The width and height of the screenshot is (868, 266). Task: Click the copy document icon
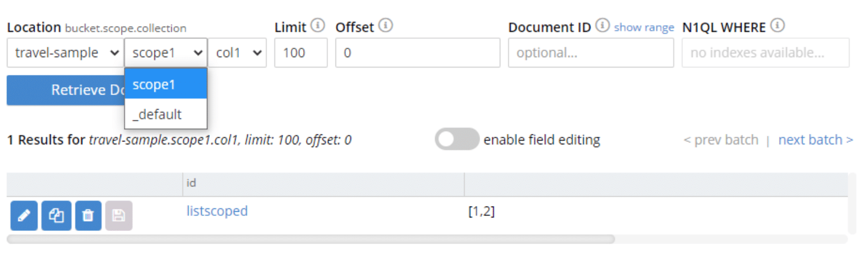(x=56, y=216)
